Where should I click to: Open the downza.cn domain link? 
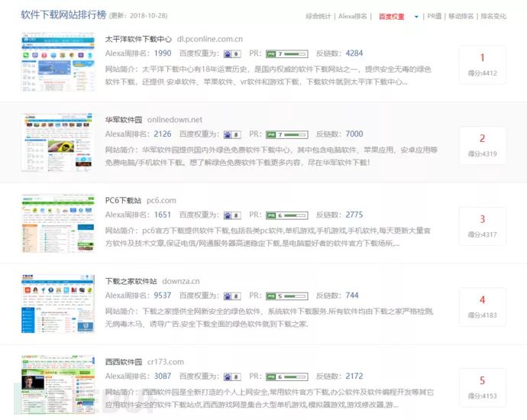(181, 281)
